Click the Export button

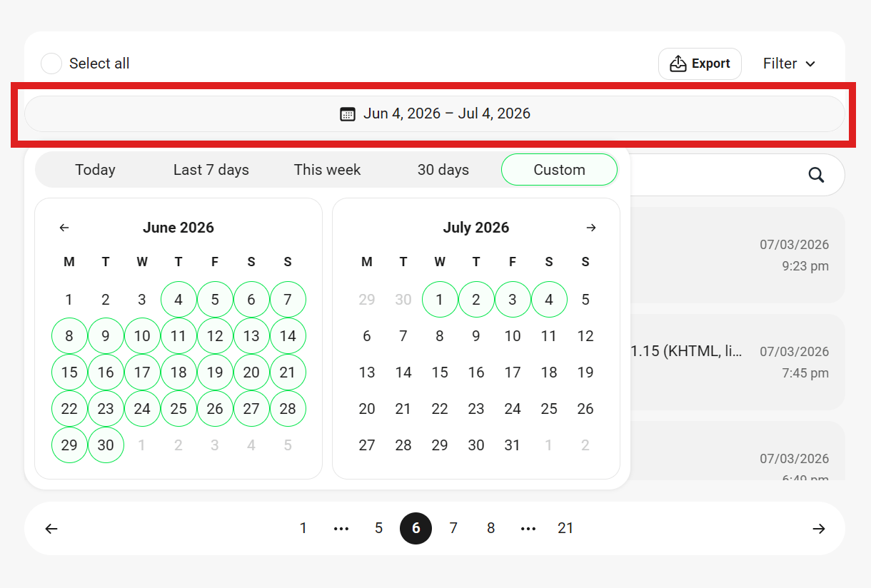click(700, 64)
